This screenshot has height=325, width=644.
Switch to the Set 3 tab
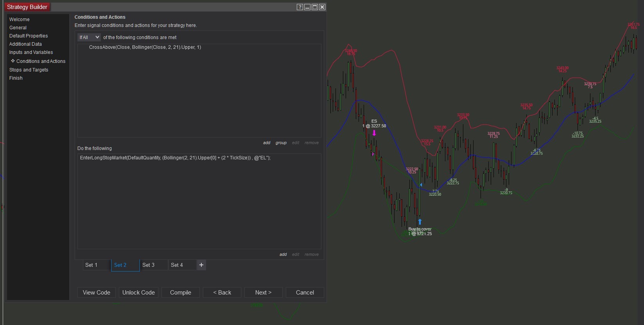pos(154,265)
